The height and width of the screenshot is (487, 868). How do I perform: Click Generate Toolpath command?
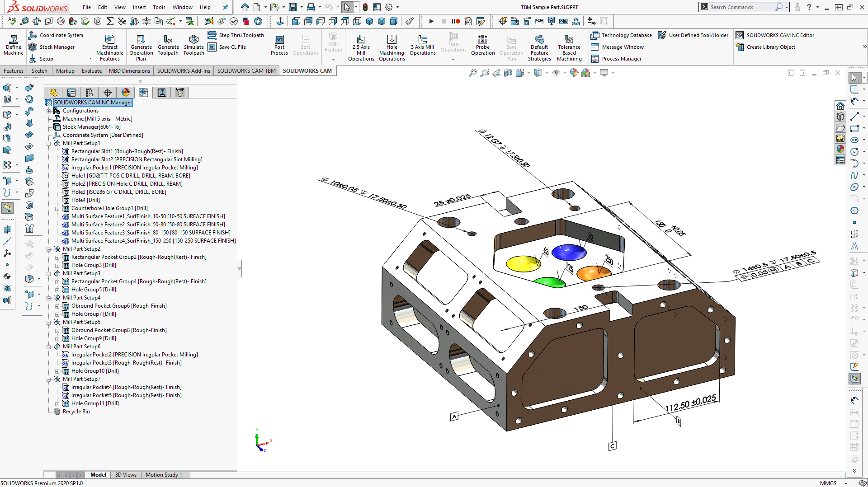(168, 45)
